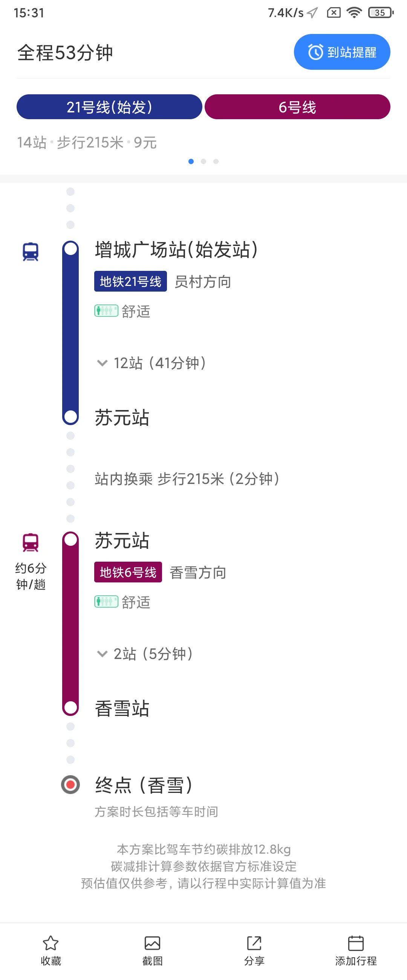Tap the red terminal marker beside 终点（香雪）

(x=70, y=785)
